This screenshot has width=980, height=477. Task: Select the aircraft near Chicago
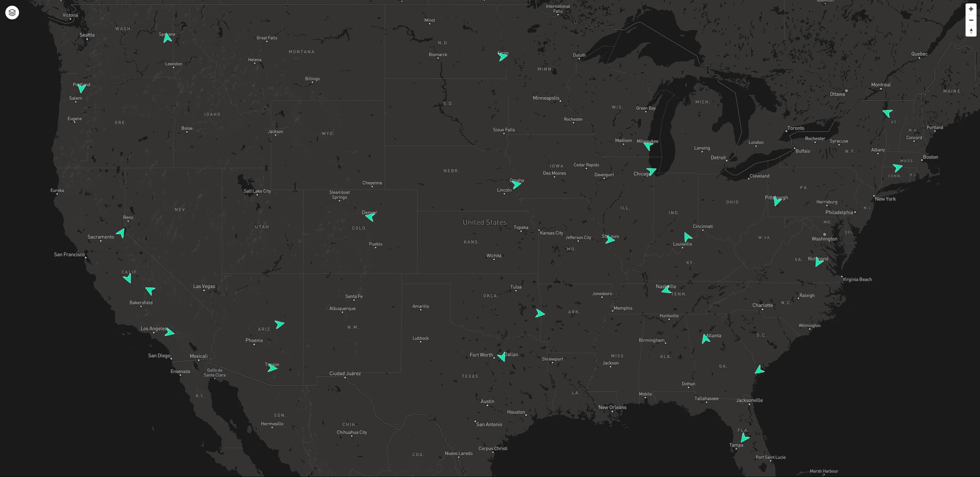(x=651, y=171)
